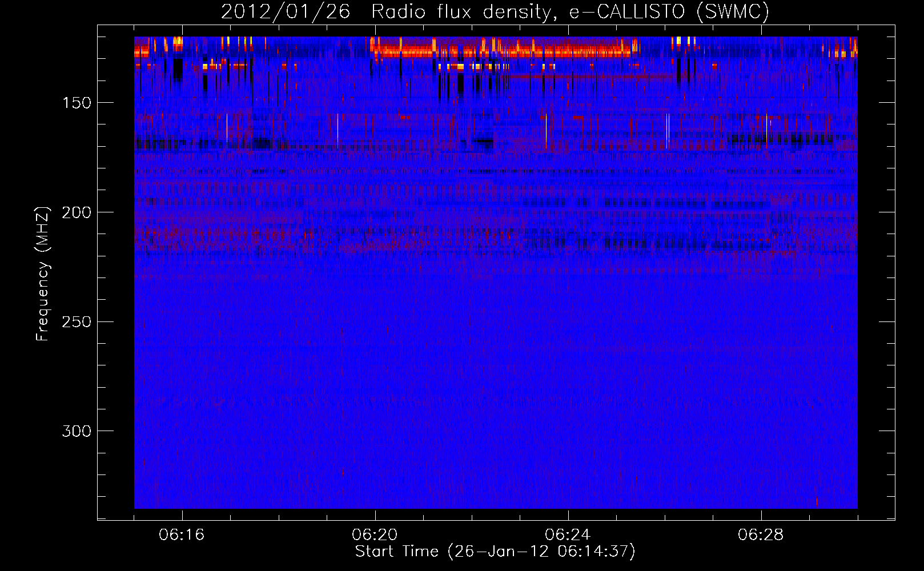Select the 250 frequency tick label

tap(77, 322)
